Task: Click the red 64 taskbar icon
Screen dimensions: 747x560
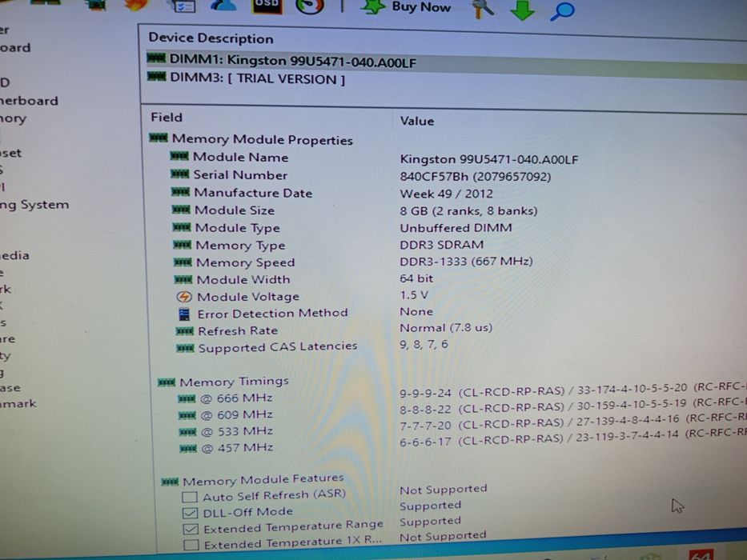Action: point(701,554)
